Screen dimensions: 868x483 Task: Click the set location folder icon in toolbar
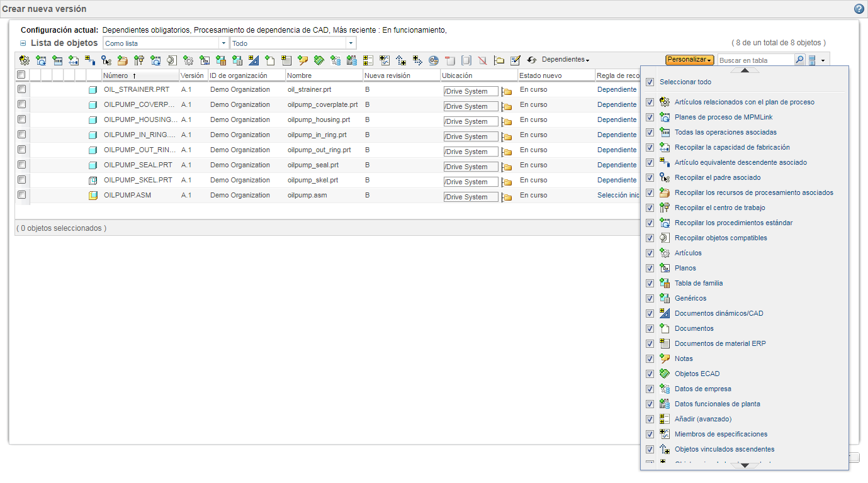[x=499, y=60]
